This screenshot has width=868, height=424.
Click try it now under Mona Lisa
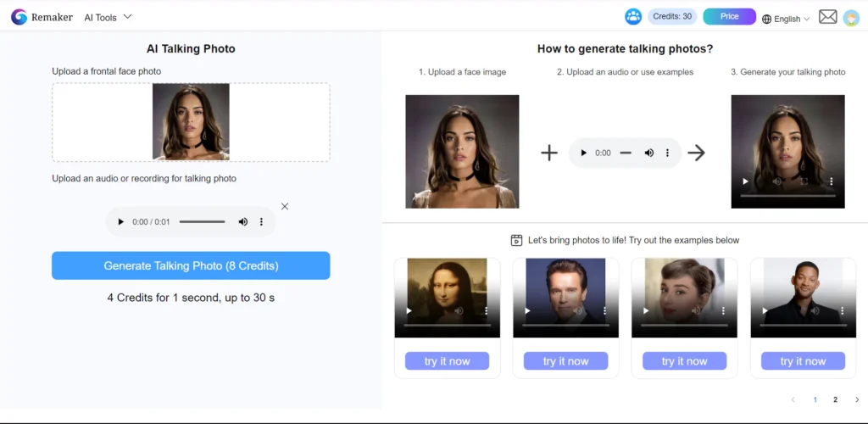tap(447, 361)
